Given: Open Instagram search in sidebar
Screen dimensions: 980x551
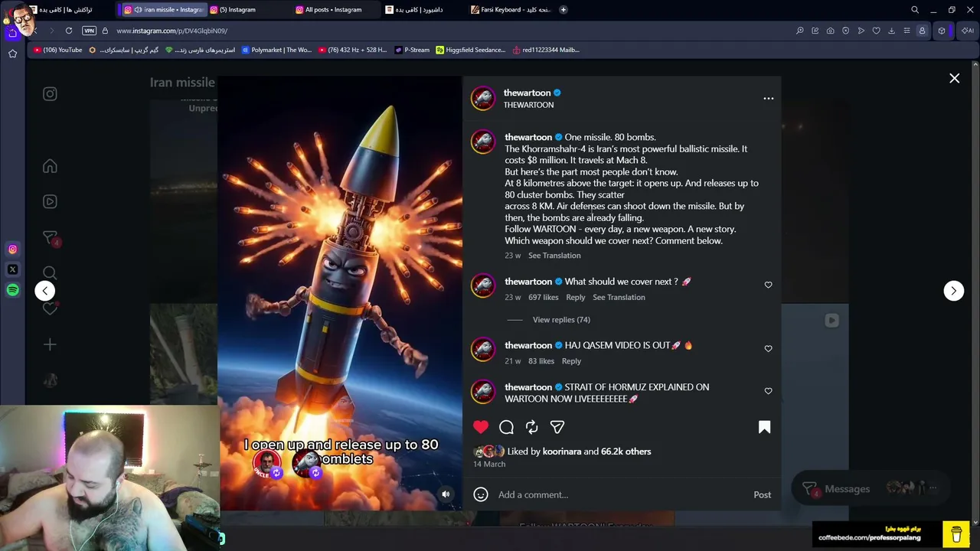Looking at the screenshot, I should point(50,273).
